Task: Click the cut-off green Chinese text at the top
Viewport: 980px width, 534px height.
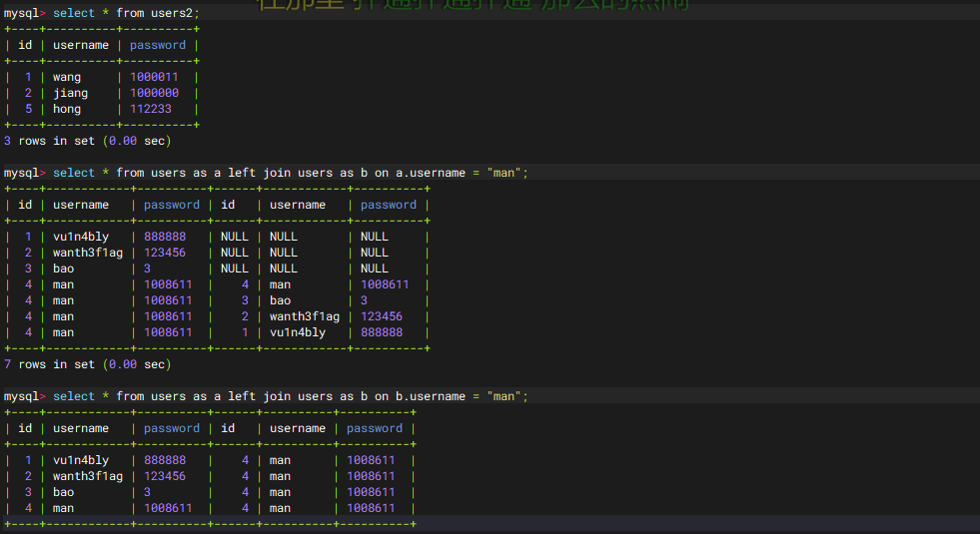Action: pos(472,5)
